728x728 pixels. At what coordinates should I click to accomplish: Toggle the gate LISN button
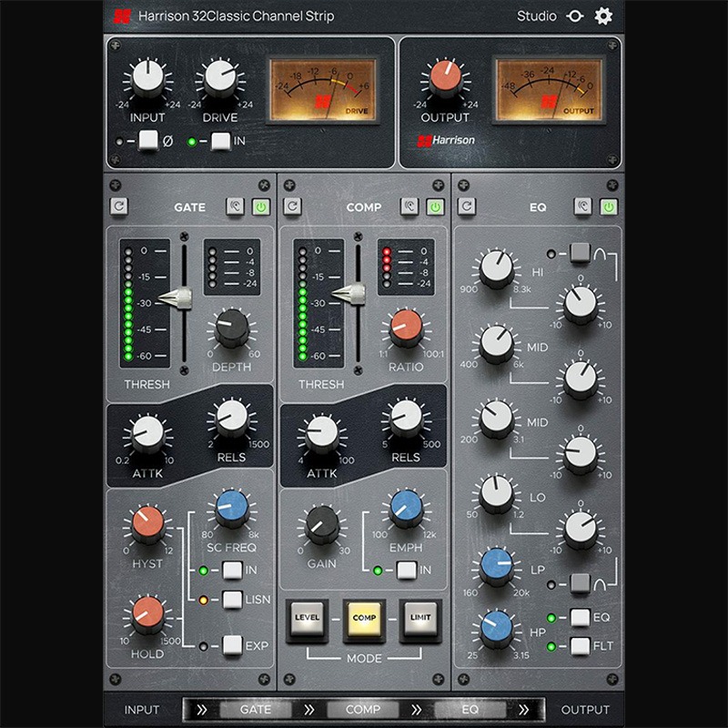[x=232, y=600]
